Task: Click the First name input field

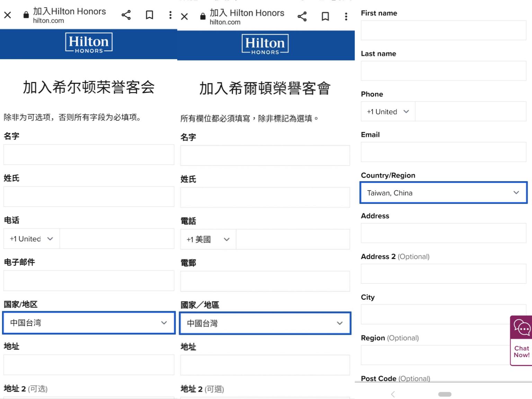Action: (443, 30)
